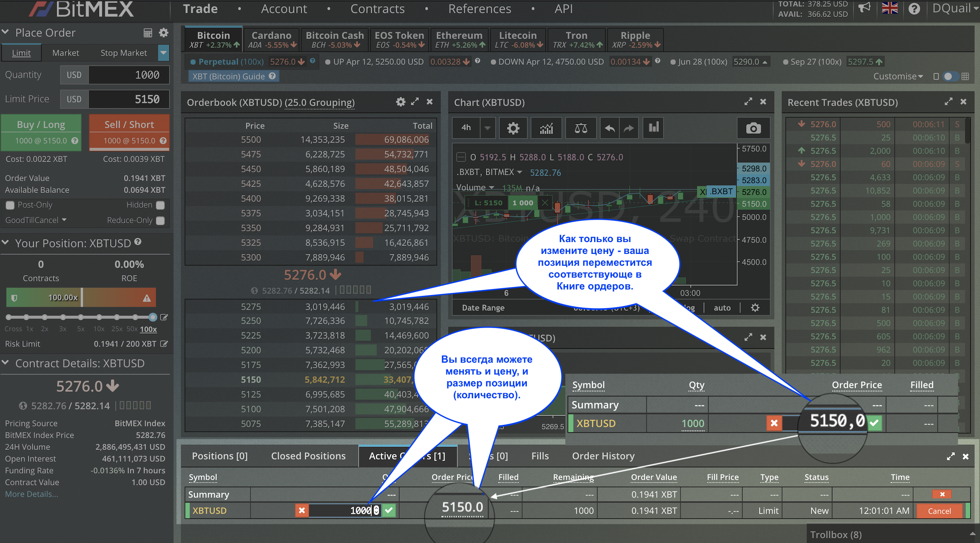
Task: Click the 100.00x leverage risk bar
Action: click(81, 298)
